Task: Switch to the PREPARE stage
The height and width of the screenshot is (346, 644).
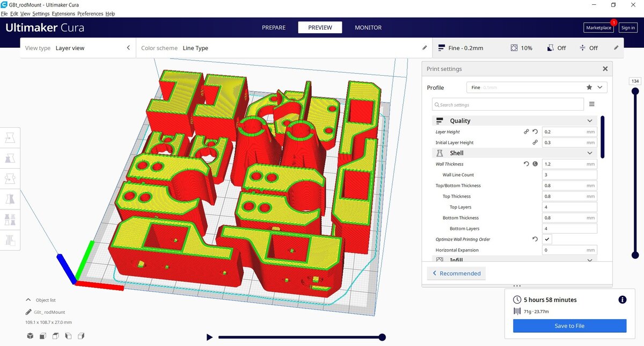Action: click(x=274, y=27)
